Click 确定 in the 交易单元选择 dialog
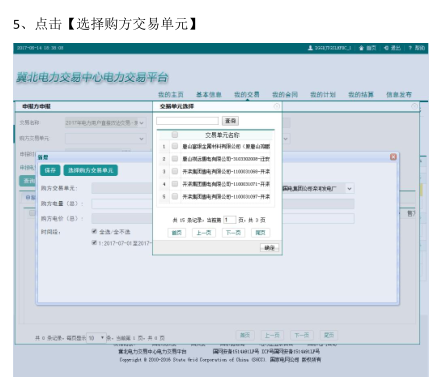 269,248
